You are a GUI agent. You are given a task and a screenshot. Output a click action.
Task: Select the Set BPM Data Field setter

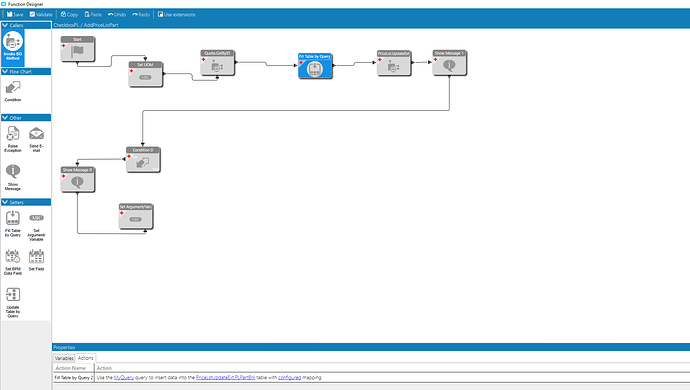(x=13, y=262)
